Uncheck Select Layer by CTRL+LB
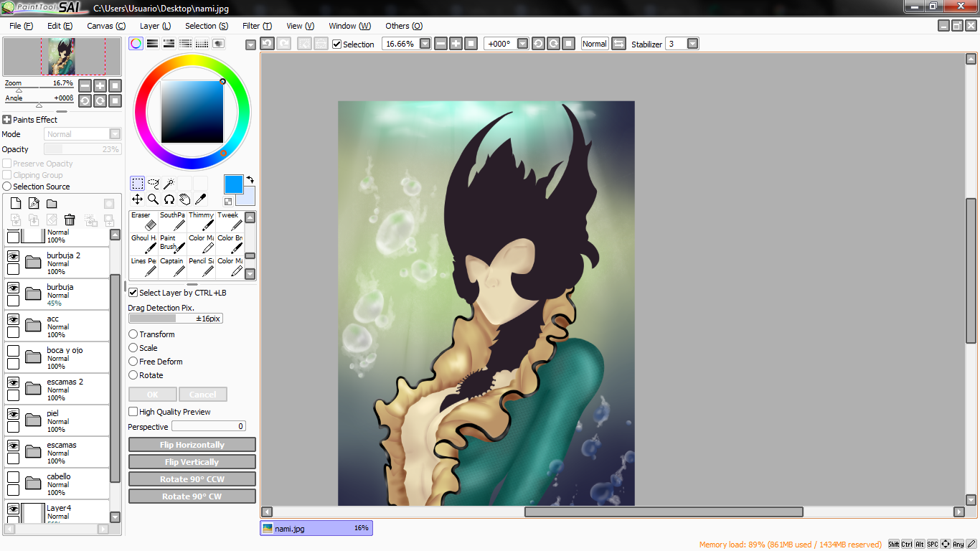This screenshot has height=551, width=980. (133, 293)
